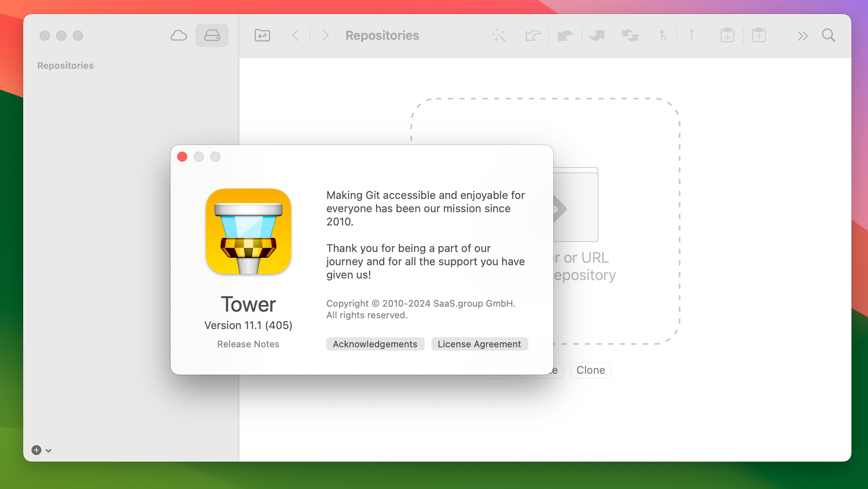Viewport: 868px width, 489px height.
Task: Click the back navigation arrow
Action: click(296, 35)
